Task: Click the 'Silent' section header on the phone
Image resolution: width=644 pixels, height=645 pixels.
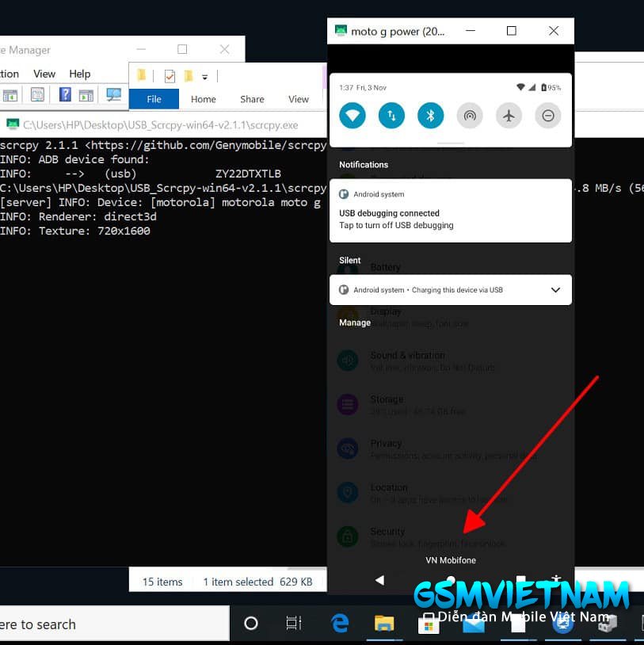Action: point(349,261)
